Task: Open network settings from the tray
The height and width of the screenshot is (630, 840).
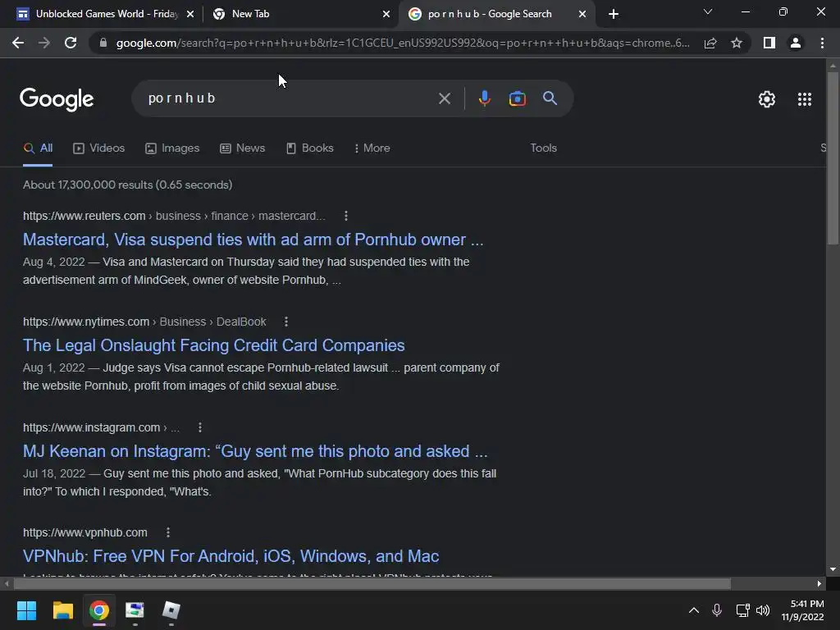Action: 742,610
